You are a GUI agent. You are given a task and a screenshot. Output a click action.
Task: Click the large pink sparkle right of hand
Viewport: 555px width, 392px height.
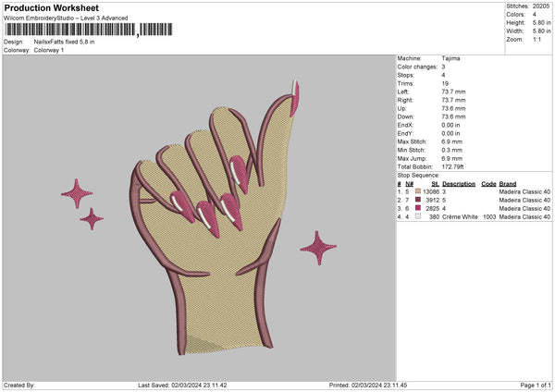318,248
